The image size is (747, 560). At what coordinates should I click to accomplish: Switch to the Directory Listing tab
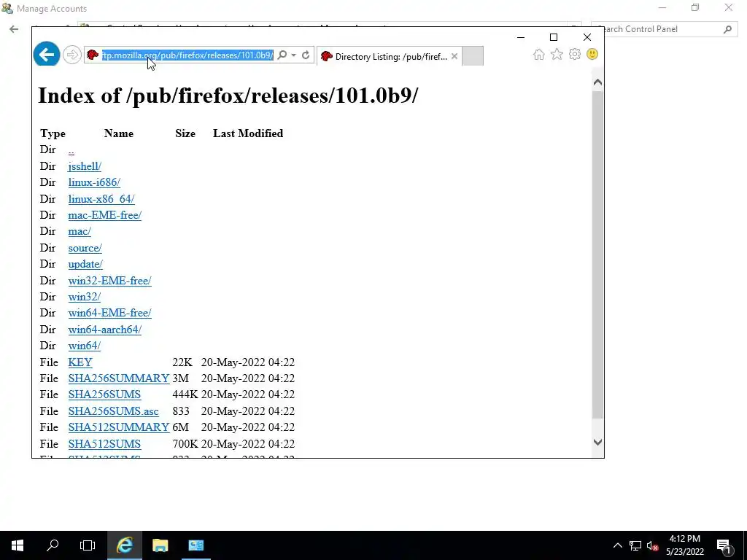pos(389,56)
